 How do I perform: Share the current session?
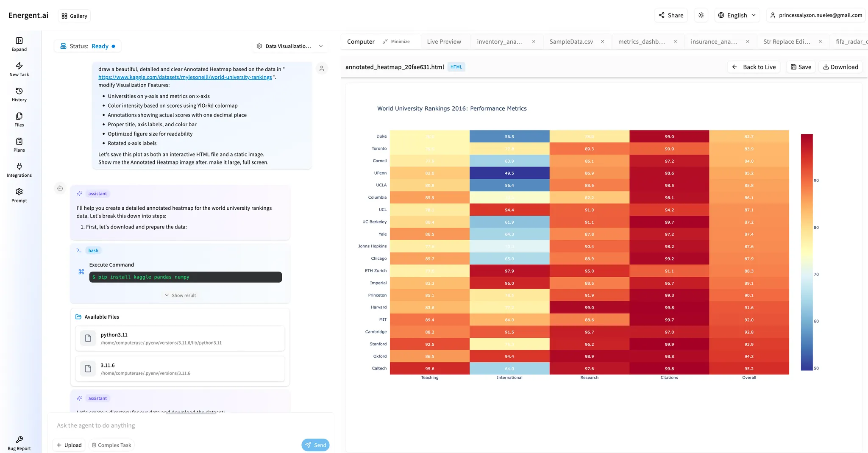671,15
